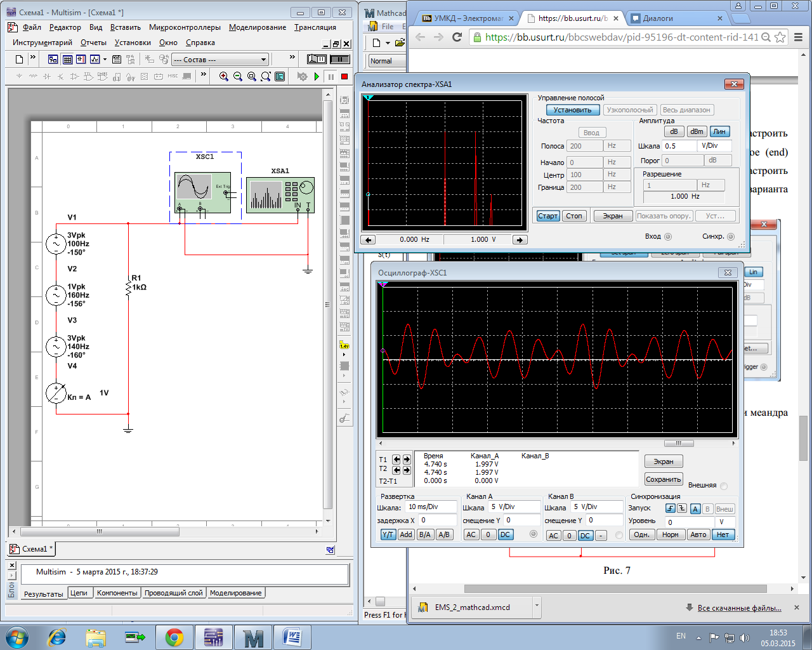Image resolution: width=812 pixels, height=650 pixels.
Task: Open Все скачанные файлы link
Action: [739, 608]
